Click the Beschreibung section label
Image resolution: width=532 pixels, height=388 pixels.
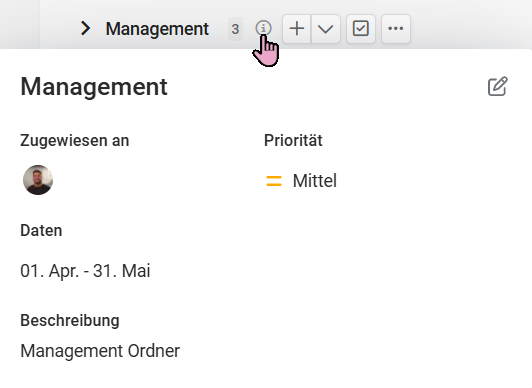(x=70, y=321)
